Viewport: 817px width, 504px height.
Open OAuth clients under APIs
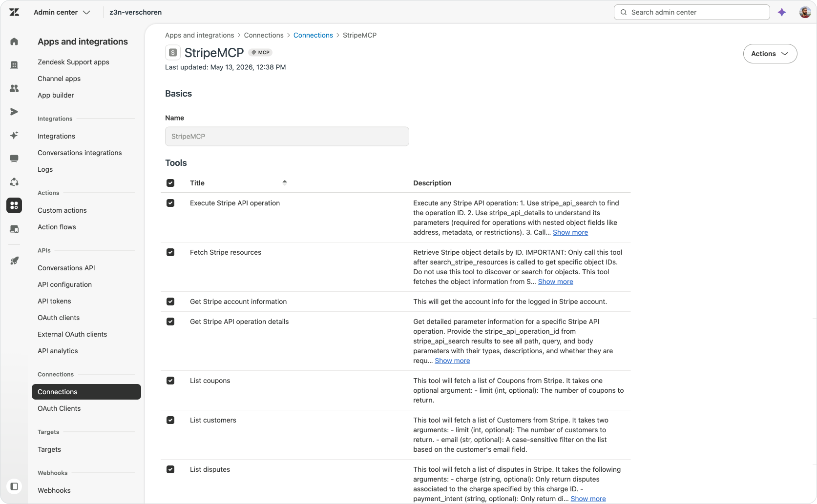click(59, 318)
